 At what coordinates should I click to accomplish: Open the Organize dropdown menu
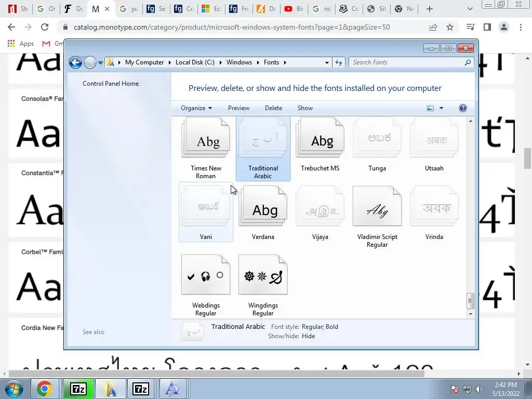pyautogui.click(x=196, y=108)
